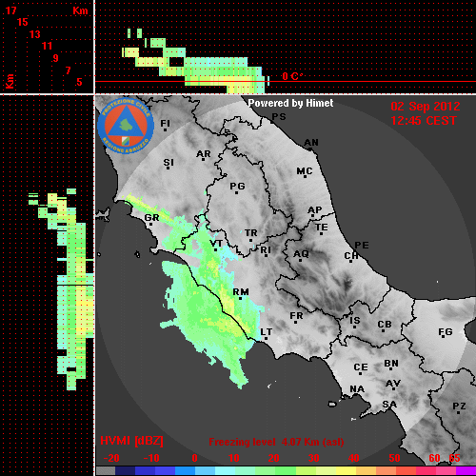Click the 40 dBZ yellow color swatch
Screen dimensions: 476x476
pyautogui.click(x=347, y=470)
